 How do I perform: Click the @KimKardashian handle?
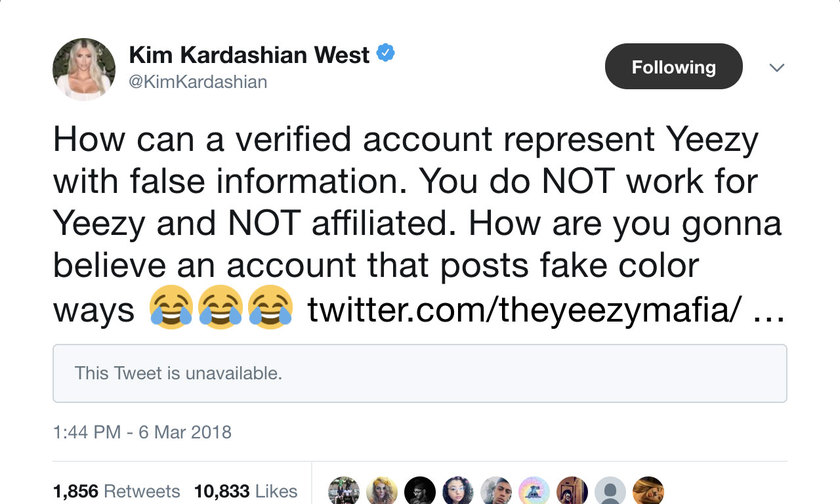click(198, 82)
